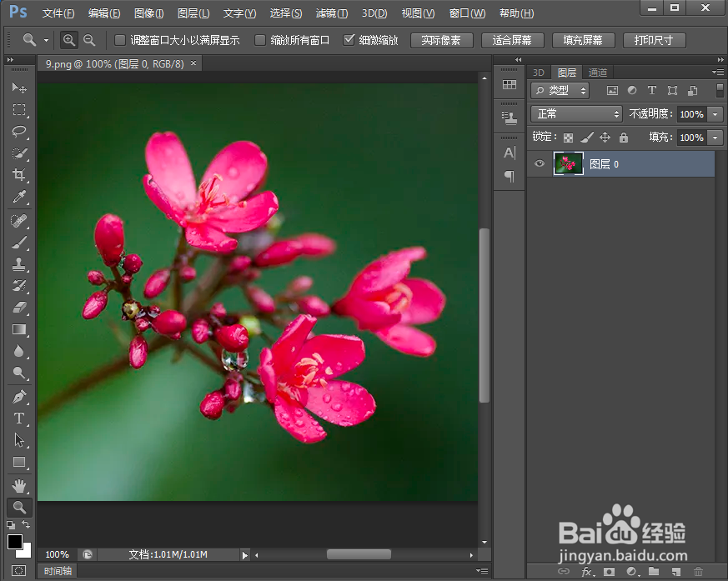The height and width of the screenshot is (581, 728).
Task: Toggle layer filtering on/off switch
Action: click(720, 91)
